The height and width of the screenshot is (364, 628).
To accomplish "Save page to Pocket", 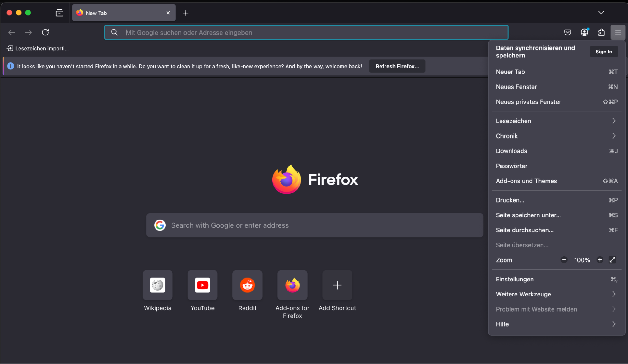I will [567, 32].
